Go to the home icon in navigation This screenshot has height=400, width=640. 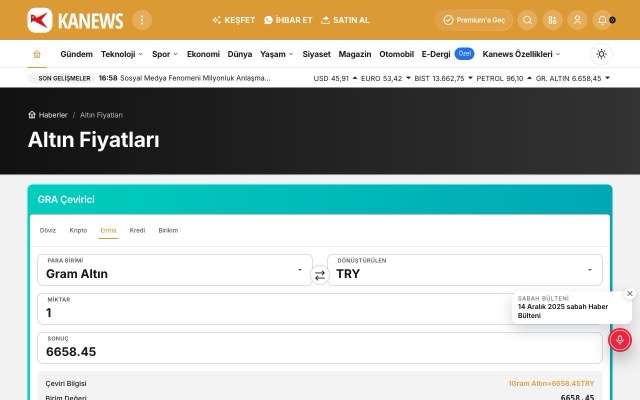click(x=37, y=54)
